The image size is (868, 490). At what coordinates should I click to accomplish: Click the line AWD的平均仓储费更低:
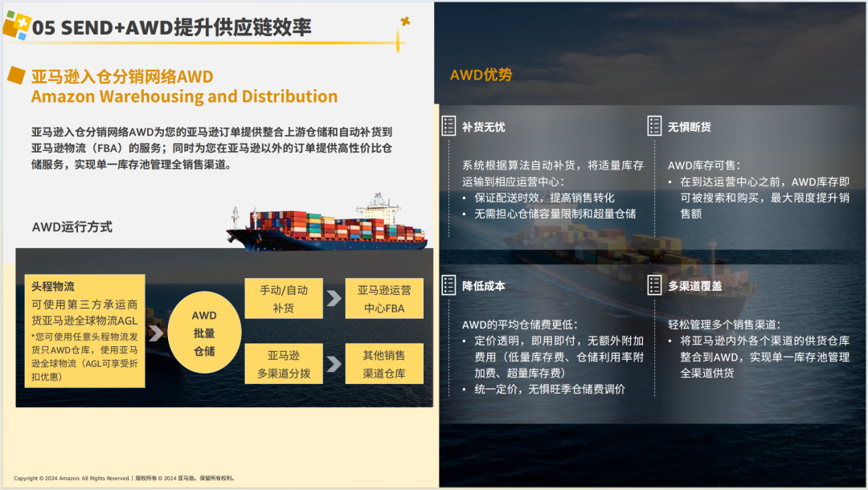click(x=520, y=325)
